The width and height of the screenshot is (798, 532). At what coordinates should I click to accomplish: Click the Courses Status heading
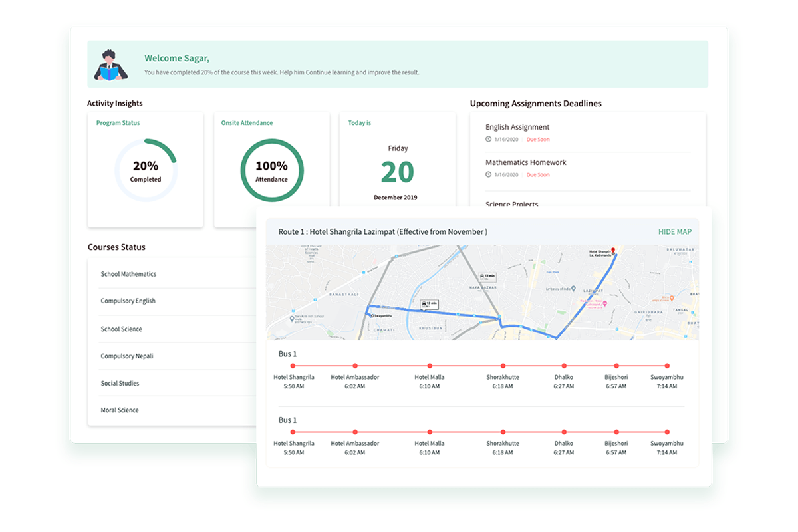coord(116,247)
